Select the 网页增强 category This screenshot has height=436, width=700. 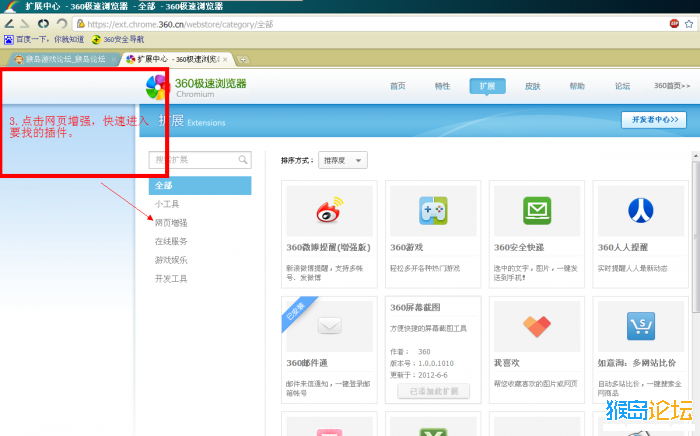[x=171, y=223]
